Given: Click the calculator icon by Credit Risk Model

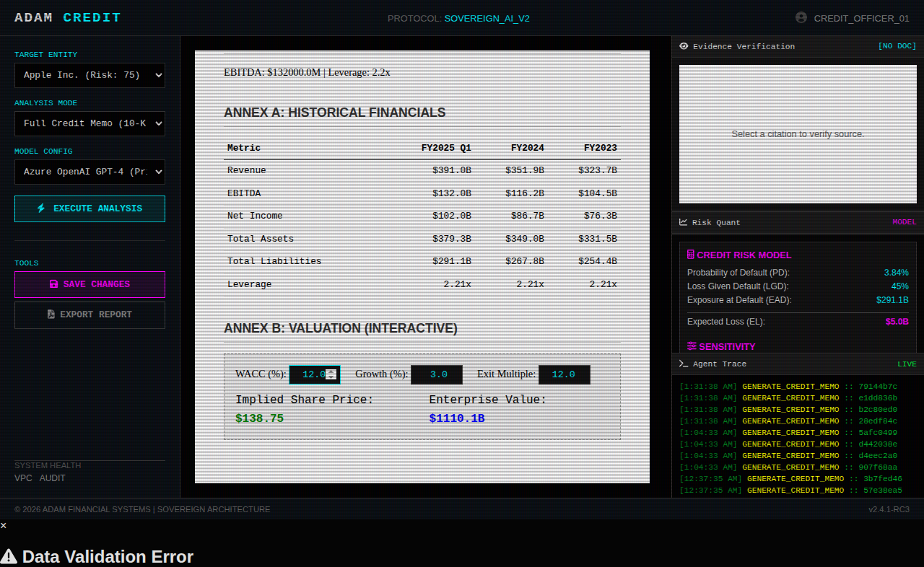Looking at the screenshot, I should pos(691,255).
